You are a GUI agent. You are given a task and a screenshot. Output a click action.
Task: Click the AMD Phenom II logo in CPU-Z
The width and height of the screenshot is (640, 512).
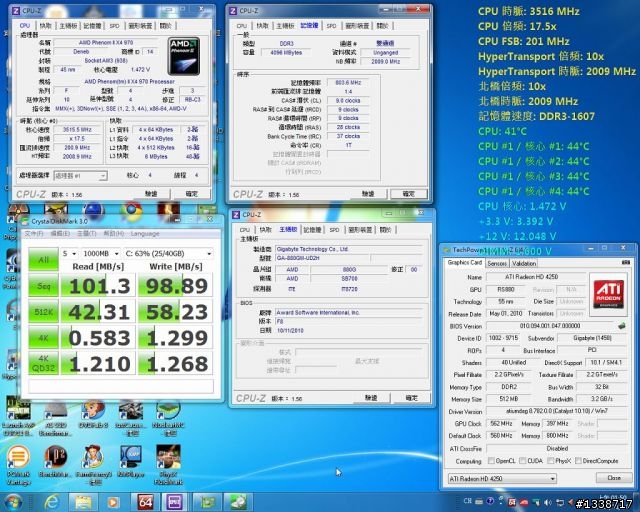pos(184,56)
